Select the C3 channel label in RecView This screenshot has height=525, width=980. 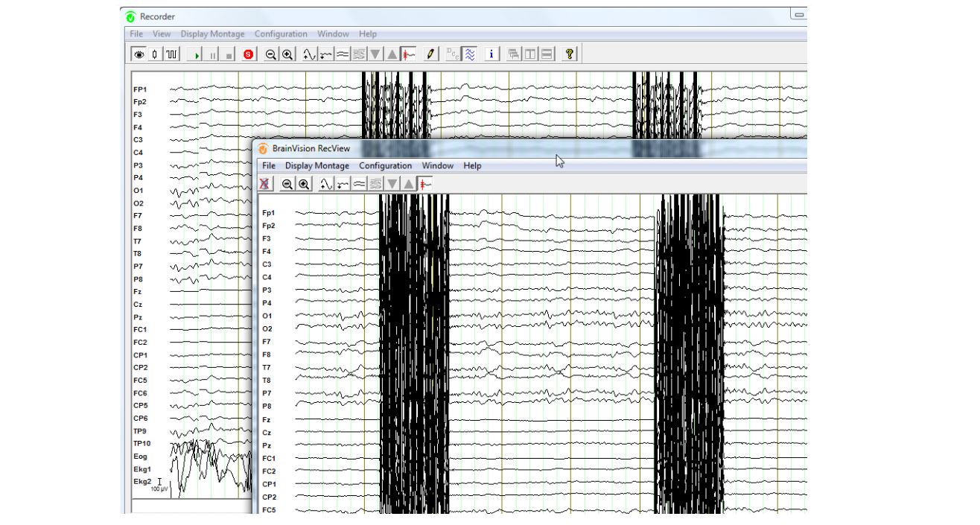tap(267, 264)
